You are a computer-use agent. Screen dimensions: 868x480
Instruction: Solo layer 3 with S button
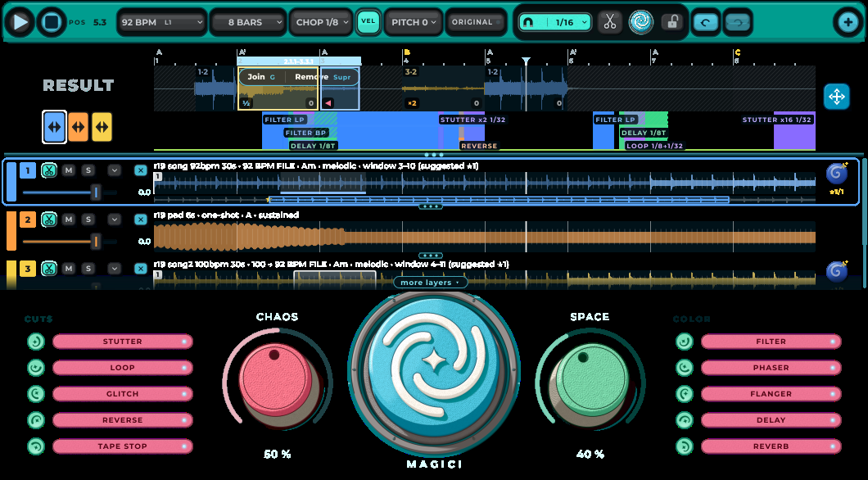point(88,269)
